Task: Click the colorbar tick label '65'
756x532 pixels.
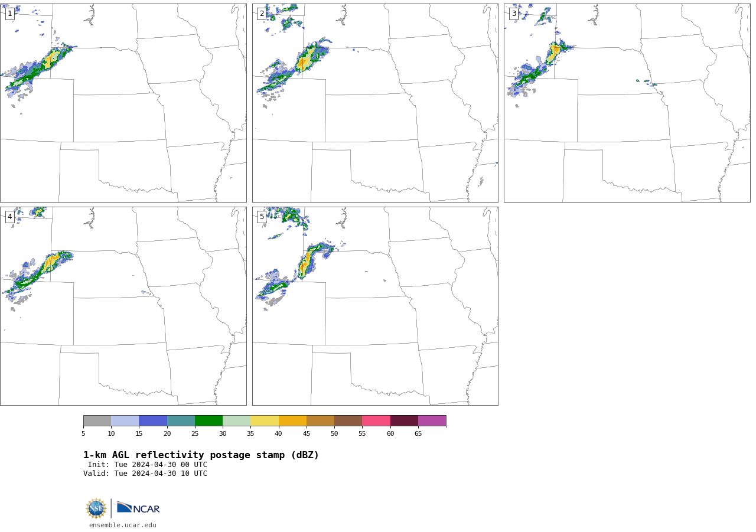Action: [418, 434]
